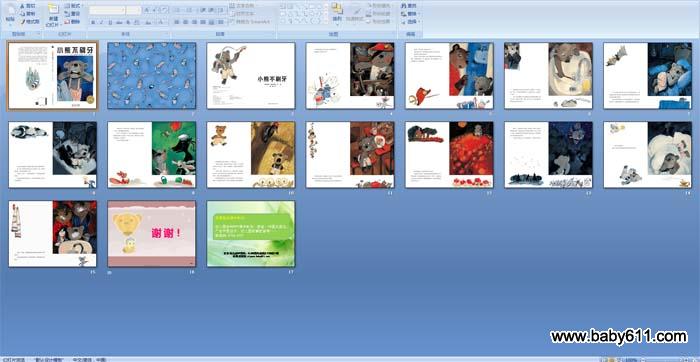Select slide 3 titled 小熊不刷牙
The width and height of the screenshot is (700, 362).
point(251,76)
